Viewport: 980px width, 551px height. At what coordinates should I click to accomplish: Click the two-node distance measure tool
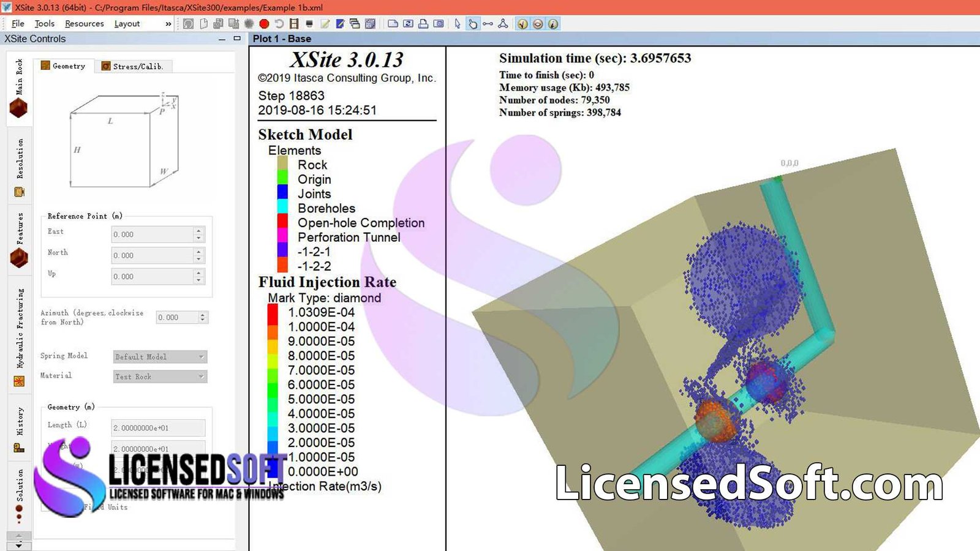488,24
